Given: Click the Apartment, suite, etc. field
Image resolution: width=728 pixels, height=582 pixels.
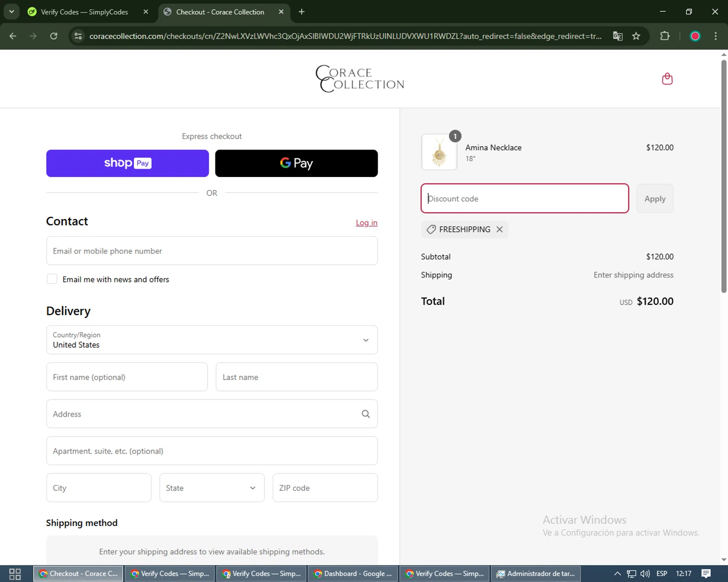Looking at the screenshot, I should 212,451.
